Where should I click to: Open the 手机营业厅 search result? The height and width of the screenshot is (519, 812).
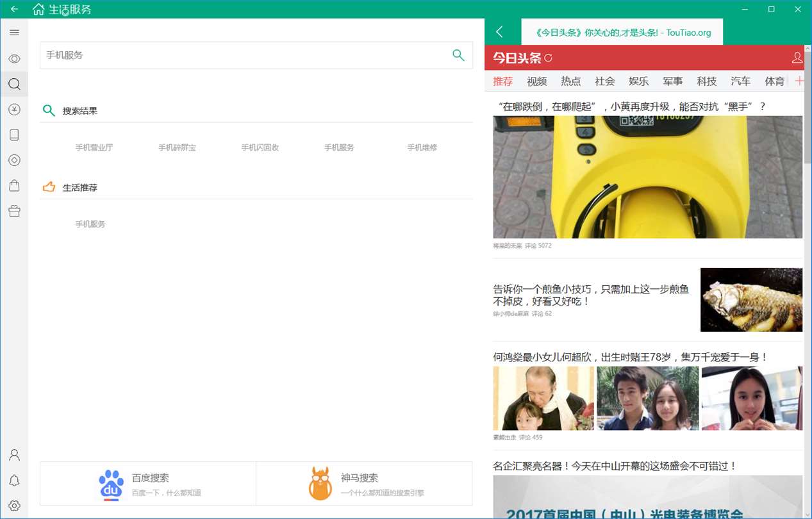click(94, 147)
